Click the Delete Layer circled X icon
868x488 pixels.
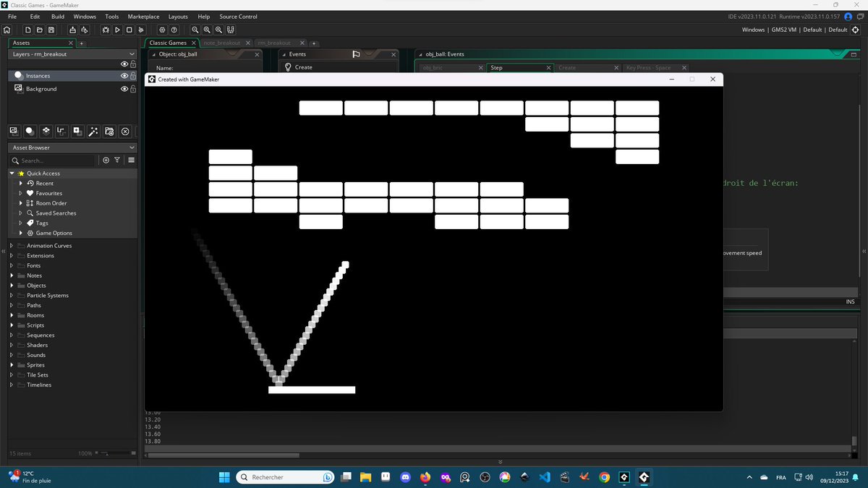tap(125, 131)
